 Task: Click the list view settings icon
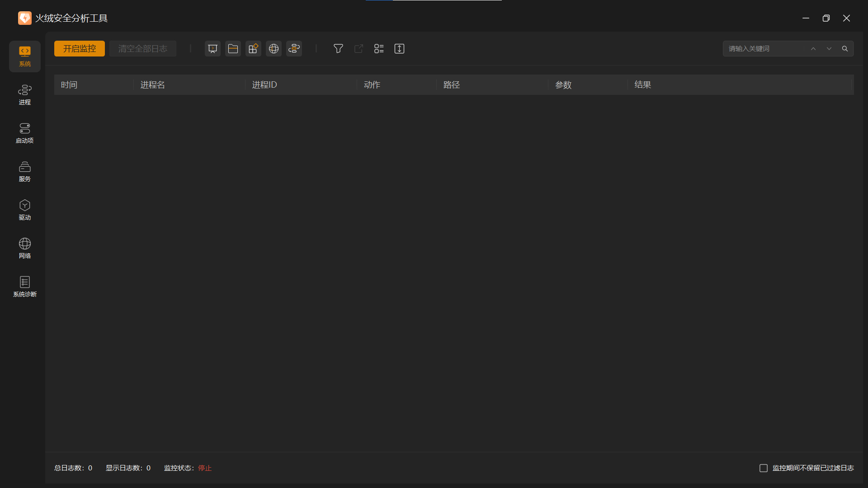[379, 49]
